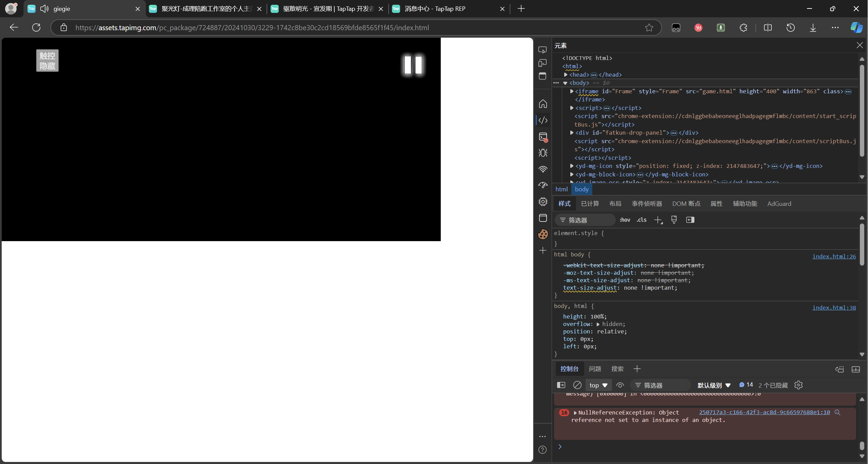Select the Elements code icon in sidebar
Viewport: 868px width, 464px height.
tap(543, 120)
